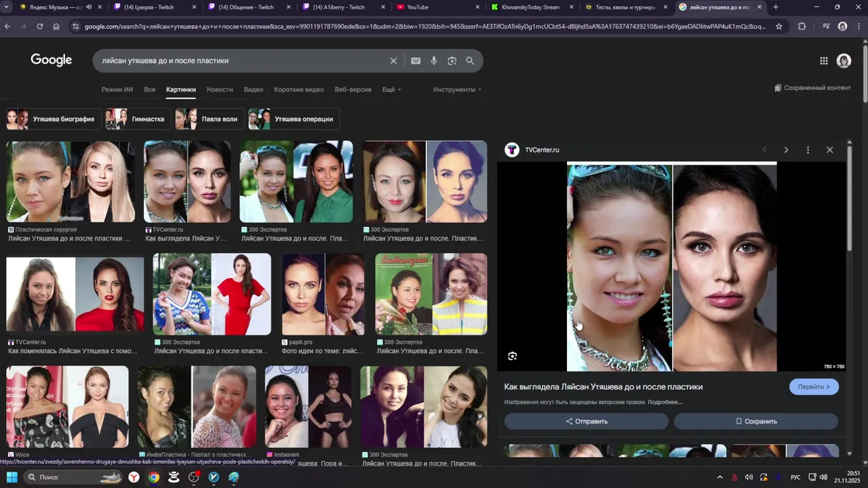View site information in address bar
This screenshot has height=488, width=868.
pyautogui.click(x=75, y=26)
